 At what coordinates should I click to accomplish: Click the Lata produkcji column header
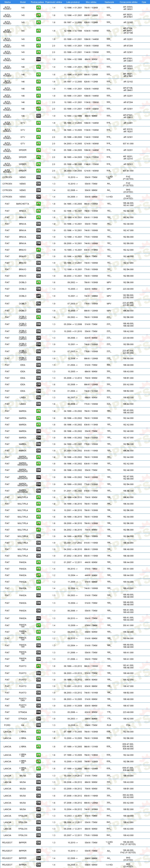[73, 2]
